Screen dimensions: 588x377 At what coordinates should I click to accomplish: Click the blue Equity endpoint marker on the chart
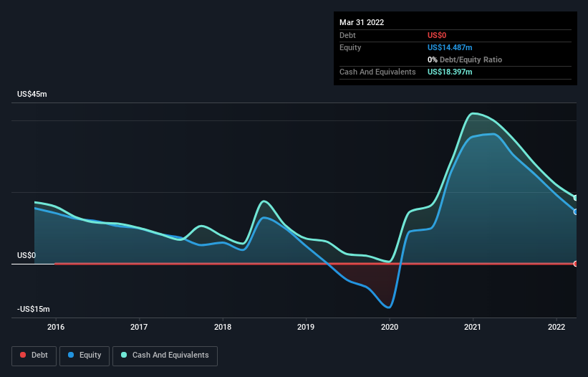pos(575,211)
